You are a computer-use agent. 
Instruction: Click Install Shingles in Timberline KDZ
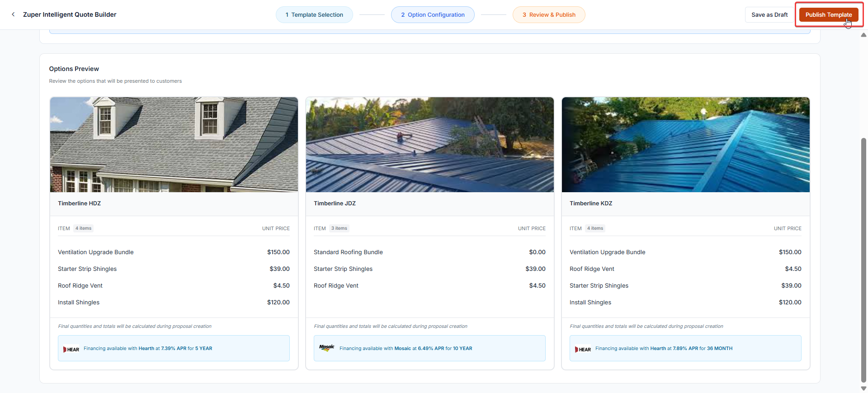click(x=590, y=302)
